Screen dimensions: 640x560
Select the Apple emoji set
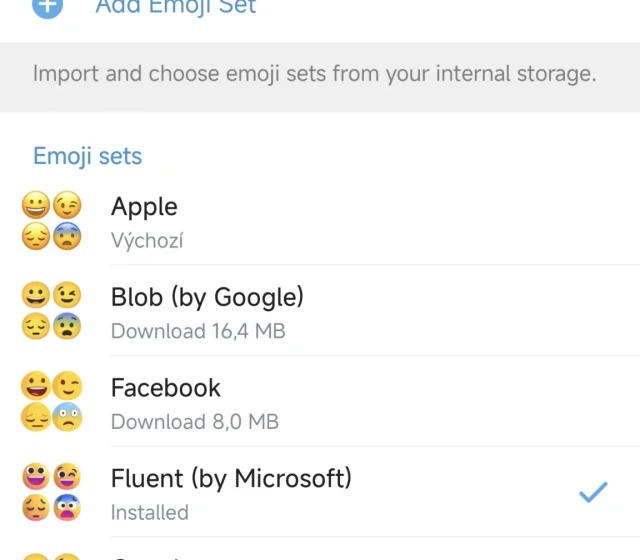144,207
